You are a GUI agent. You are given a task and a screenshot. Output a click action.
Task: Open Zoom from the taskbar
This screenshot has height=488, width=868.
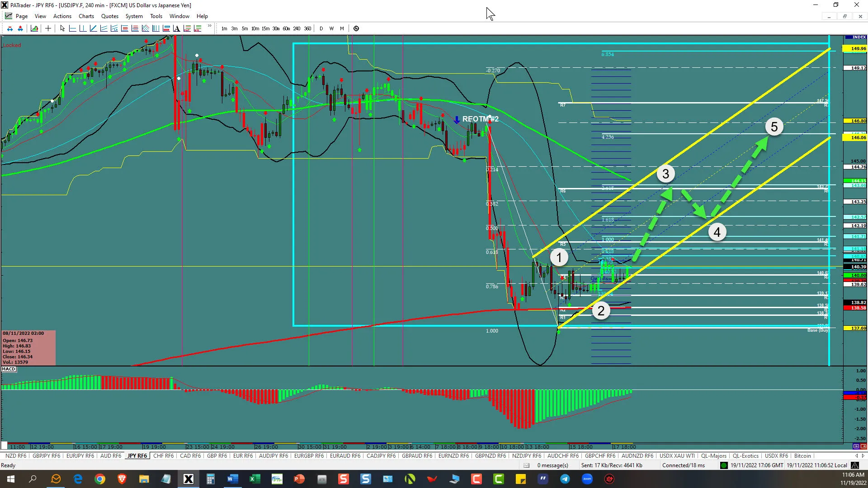587,479
